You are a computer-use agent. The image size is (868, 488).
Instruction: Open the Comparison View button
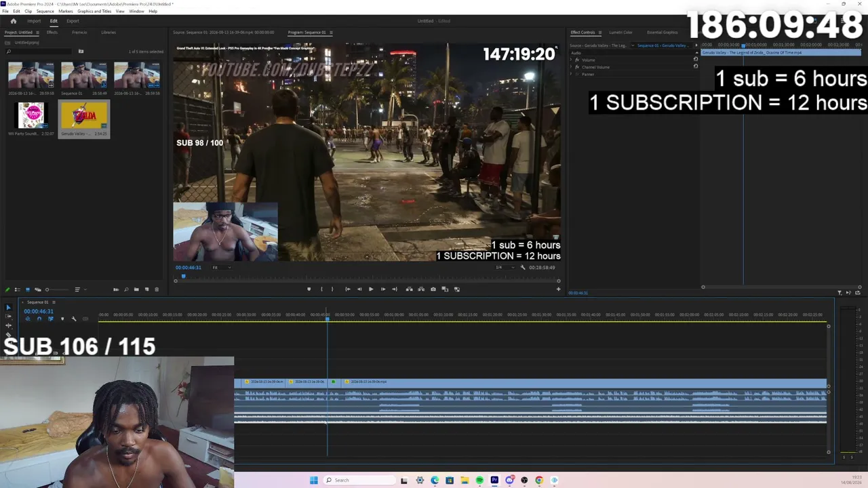[445, 289]
